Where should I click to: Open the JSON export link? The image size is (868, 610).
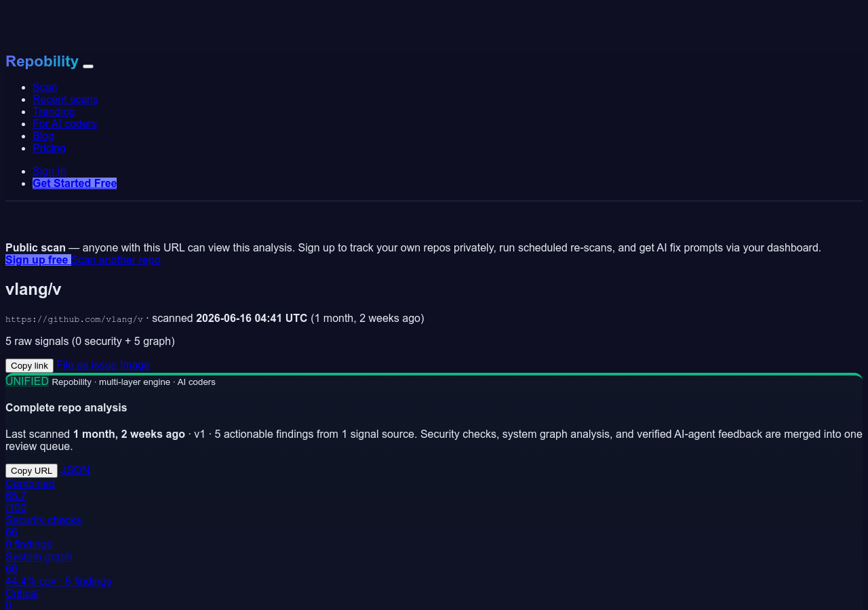click(75, 470)
